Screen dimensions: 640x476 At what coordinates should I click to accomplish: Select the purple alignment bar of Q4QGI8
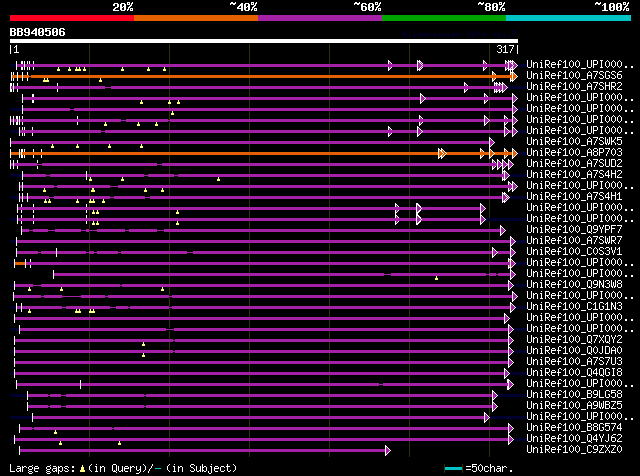pyautogui.click(x=262, y=374)
